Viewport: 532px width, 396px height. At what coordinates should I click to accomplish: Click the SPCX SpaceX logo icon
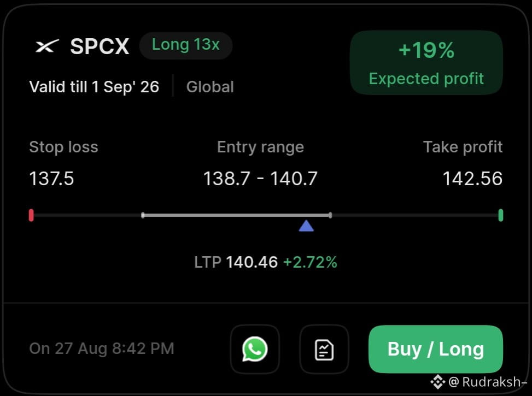pyautogui.click(x=47, y=46)
